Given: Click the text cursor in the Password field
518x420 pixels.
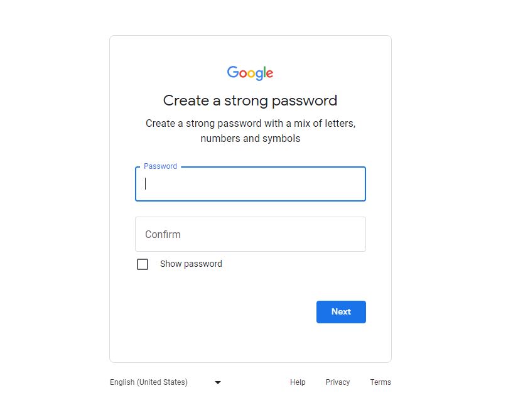Looking at the screenshot, I should click(146, 183).
